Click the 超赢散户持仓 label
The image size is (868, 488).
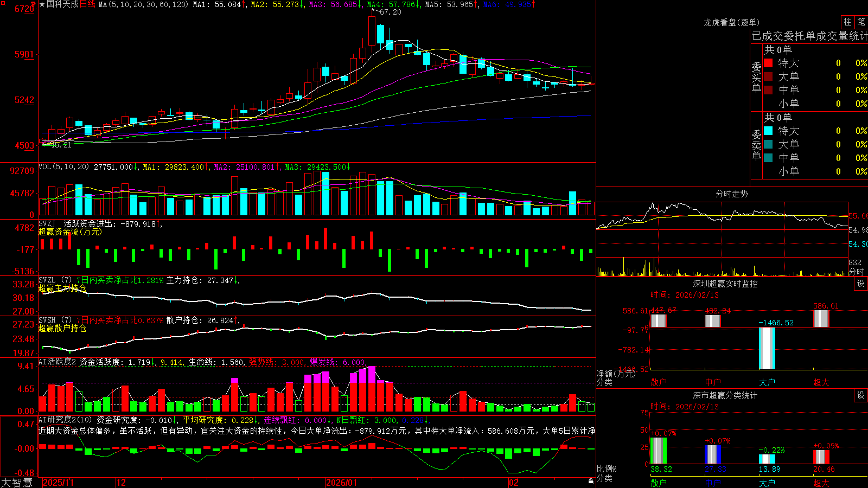coord(62,328)
